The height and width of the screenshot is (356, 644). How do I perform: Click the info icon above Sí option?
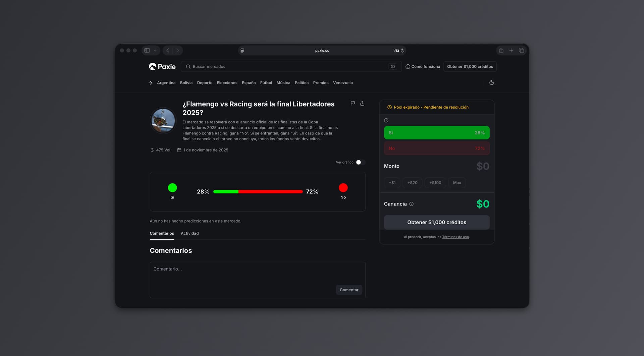click(x=386, y=120)
